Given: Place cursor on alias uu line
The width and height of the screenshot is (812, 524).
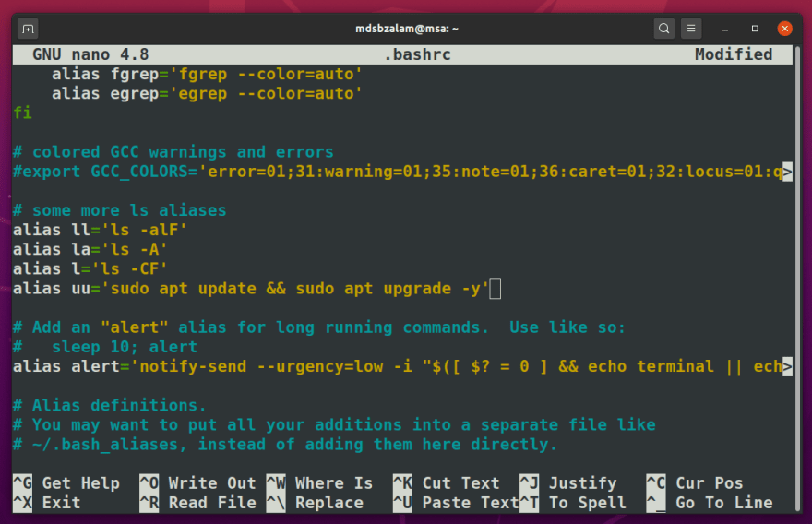Looking at the screenshot, I should click(251, 289).
